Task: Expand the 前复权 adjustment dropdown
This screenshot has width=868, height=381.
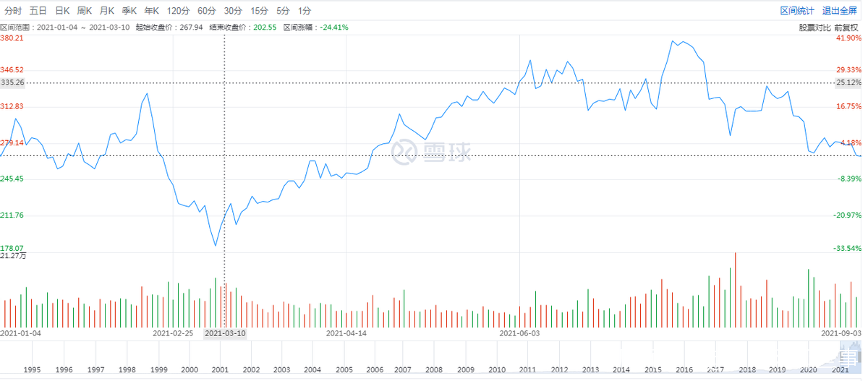Action: (x=846, y=27)
